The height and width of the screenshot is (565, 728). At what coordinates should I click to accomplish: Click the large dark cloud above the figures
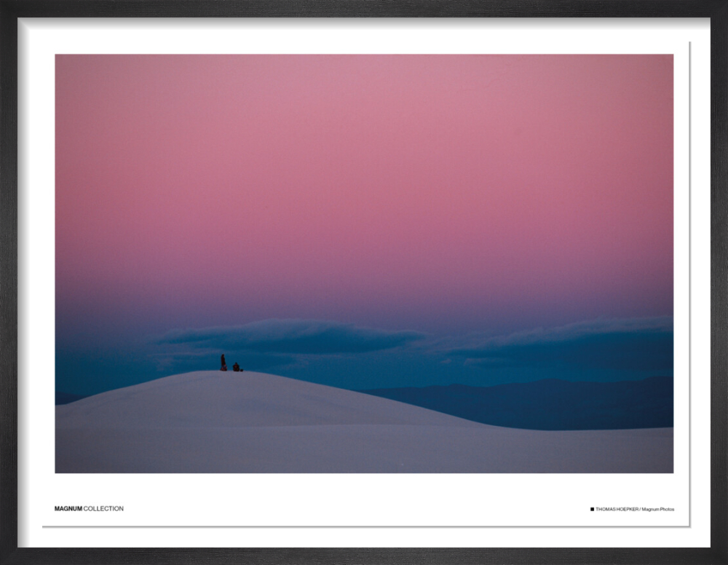(291, 336)
